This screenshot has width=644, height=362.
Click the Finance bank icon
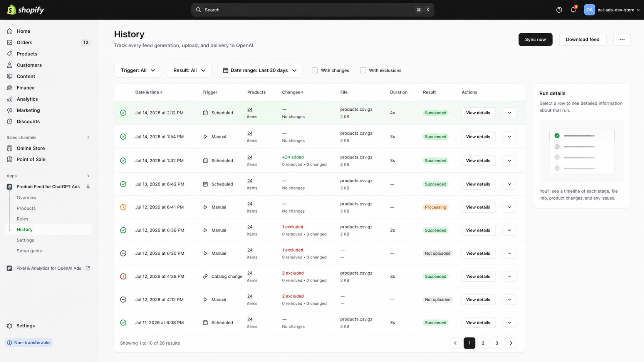[10, 88]
